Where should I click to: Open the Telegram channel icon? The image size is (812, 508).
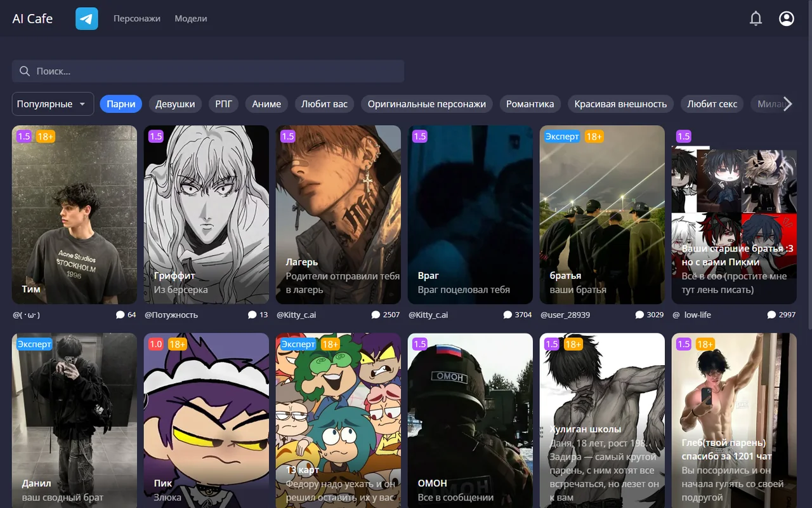coord(87,18)
